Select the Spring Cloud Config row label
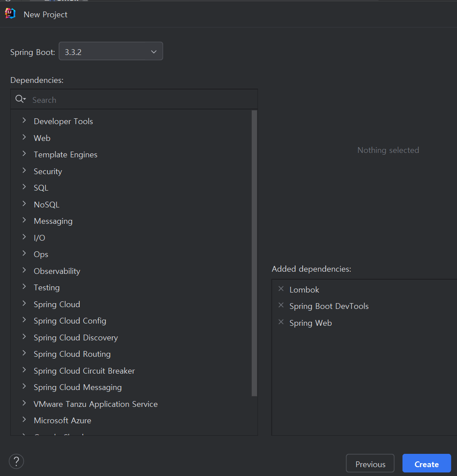This screenshot has height=476, width=457. tap(70, 320)
